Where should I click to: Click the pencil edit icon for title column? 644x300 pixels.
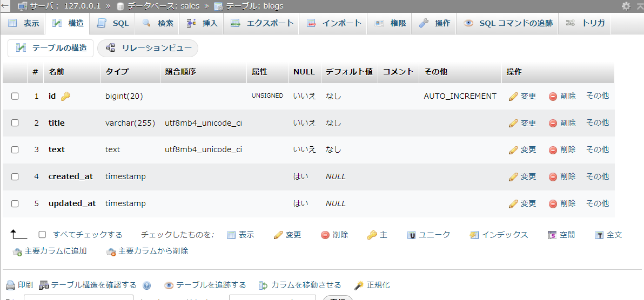(x=513, y=123)
